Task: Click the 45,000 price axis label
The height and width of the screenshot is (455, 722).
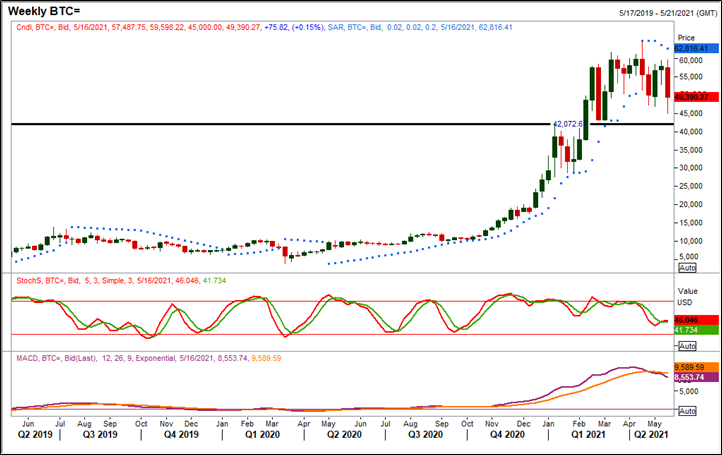Action: (x=691, y=113)
